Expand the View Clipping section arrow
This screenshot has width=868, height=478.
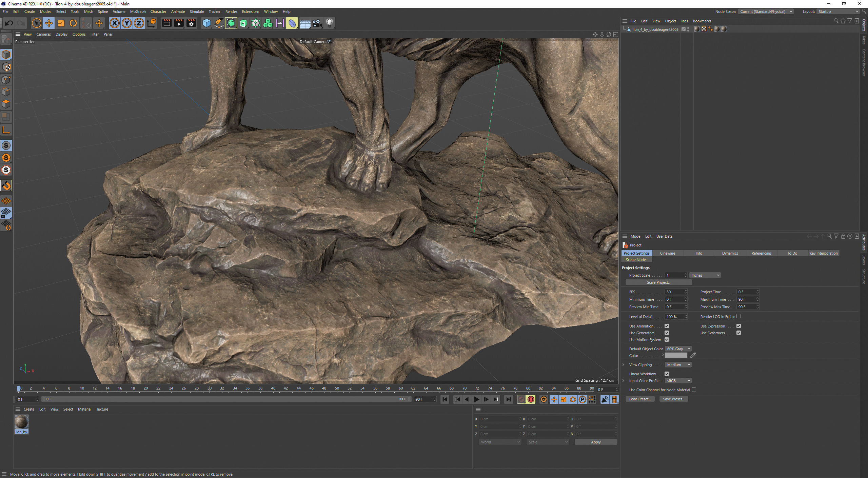624,365
